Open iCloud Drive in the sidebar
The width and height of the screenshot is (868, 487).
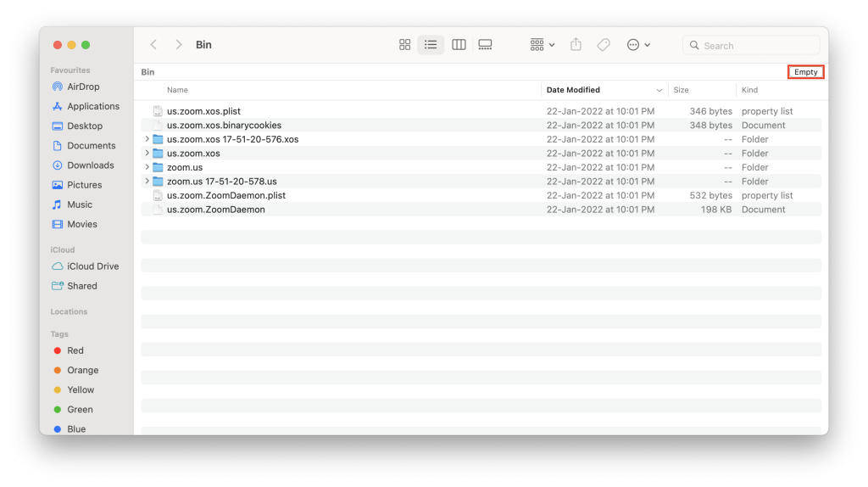coord(85,266)
